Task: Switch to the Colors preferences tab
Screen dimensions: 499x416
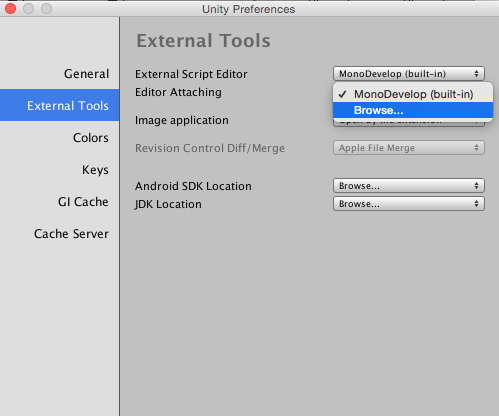Action: coord(90,138)
